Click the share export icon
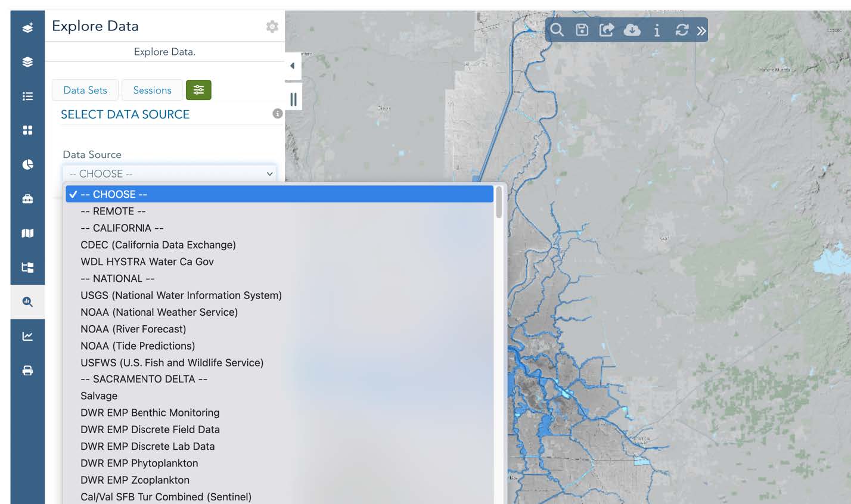The image size is (851, 504). [x=606, y=30]
